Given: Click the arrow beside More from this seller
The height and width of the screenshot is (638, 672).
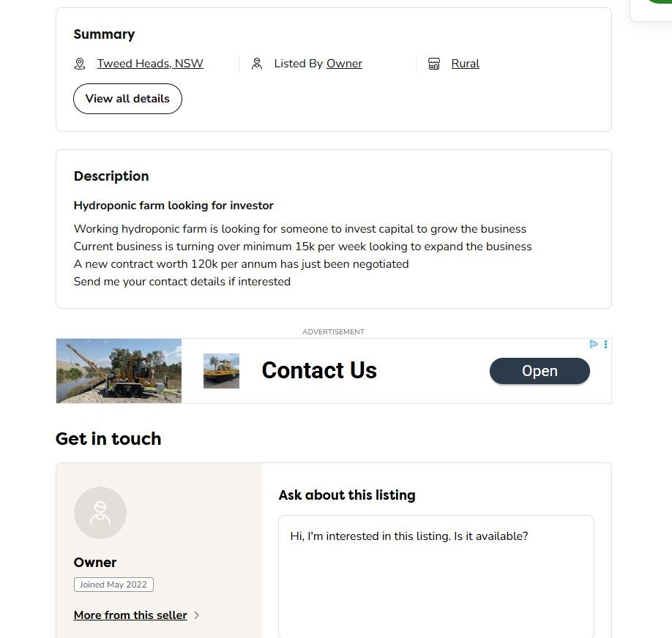Looking at the screenshot, I should click(196, 615).
